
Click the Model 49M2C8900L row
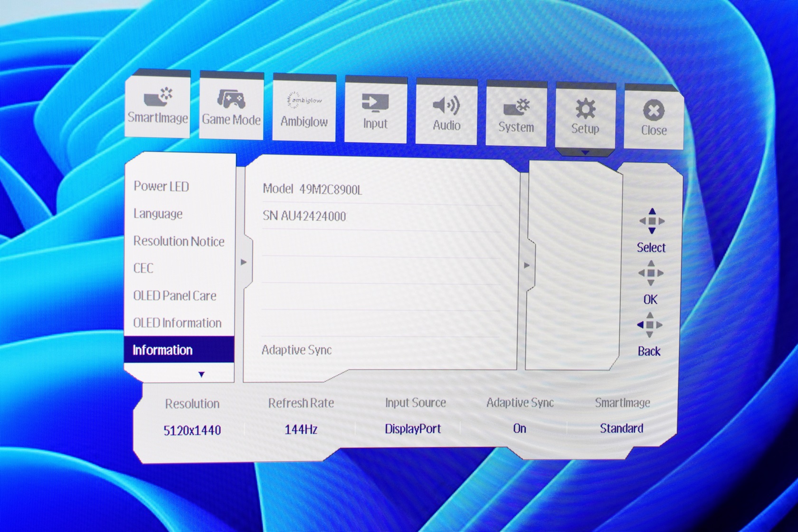point(312,190)
